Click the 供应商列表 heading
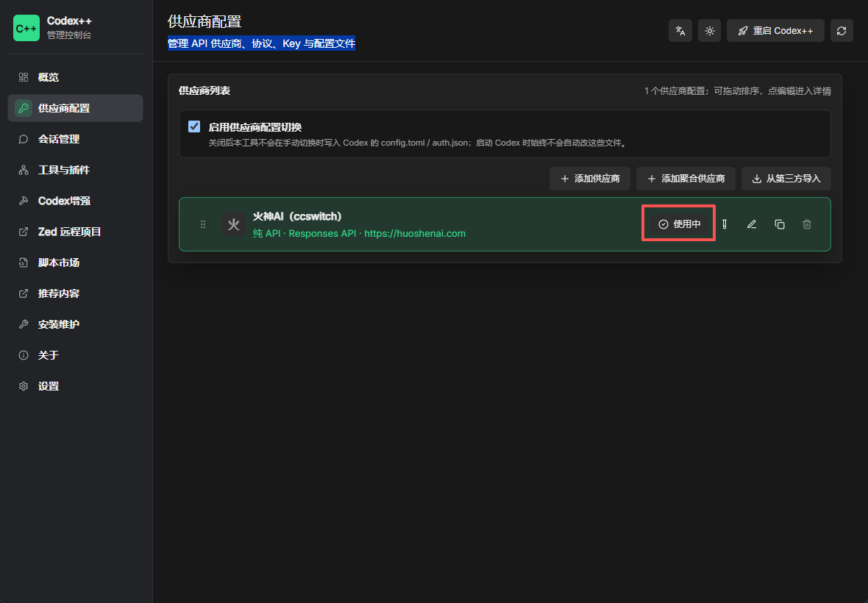The height and width of the screenshot is (603, 868). point(204,90)
